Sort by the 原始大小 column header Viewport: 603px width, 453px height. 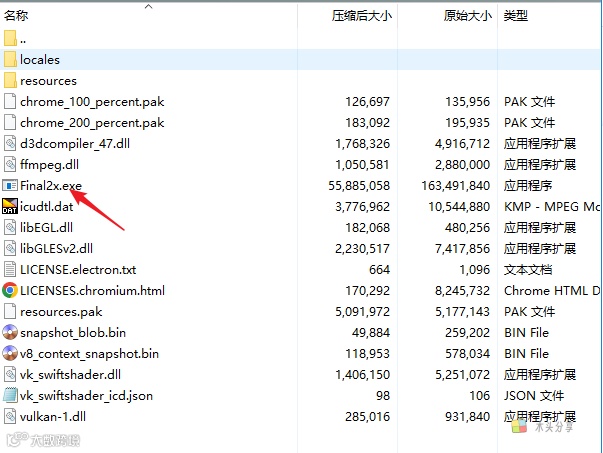point(467,15)
